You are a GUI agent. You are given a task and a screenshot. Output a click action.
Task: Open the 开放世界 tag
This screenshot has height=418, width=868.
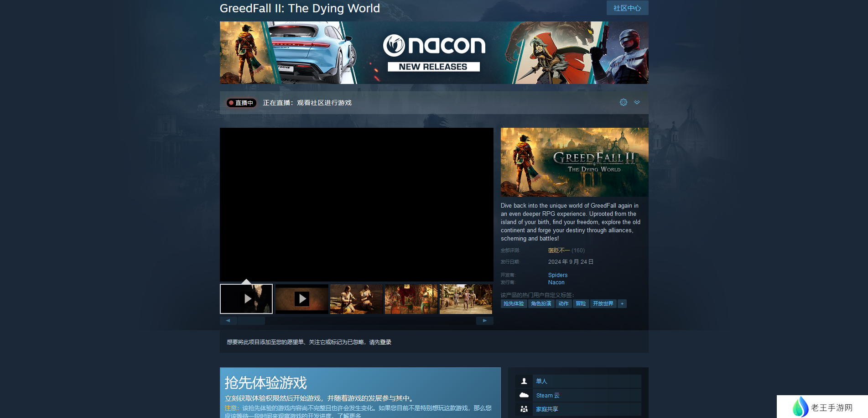pyautogui.click(x=603, y=304)
